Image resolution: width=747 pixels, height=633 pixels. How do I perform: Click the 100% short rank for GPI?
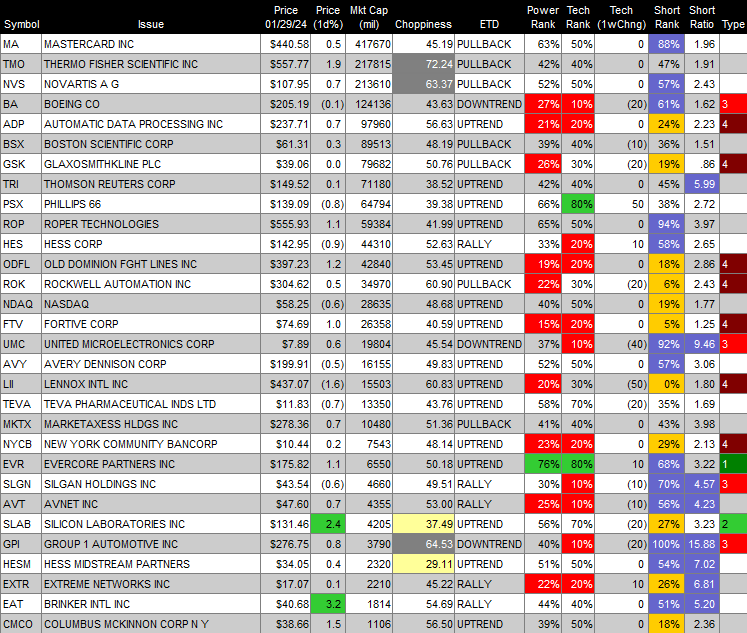point(666,544)
